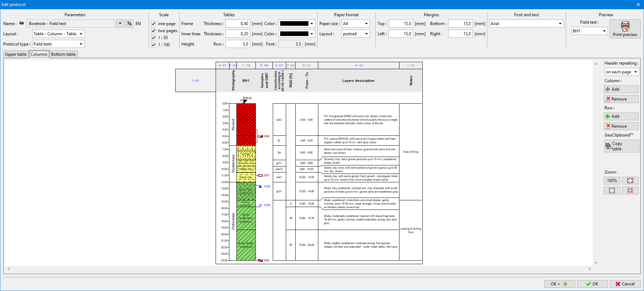Click the horizontal scrollbar left arrow
The height and width of the screenshot is (291, 644).
[x=8, y=269]
